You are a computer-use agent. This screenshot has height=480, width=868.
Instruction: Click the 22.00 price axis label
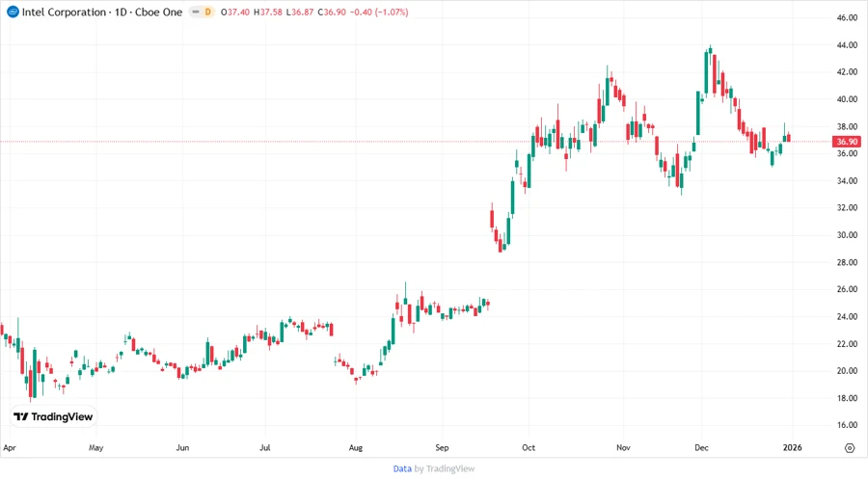click(x=847, y=344)
